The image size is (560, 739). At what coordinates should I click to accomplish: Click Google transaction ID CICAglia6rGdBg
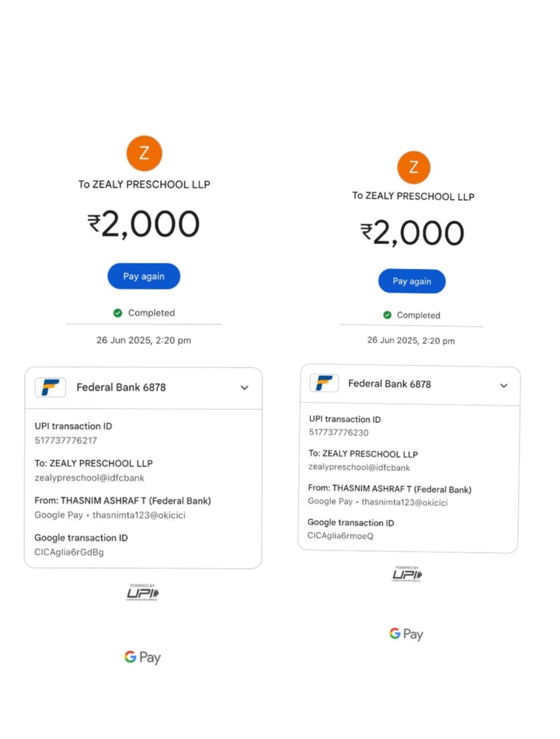[69, 552]
